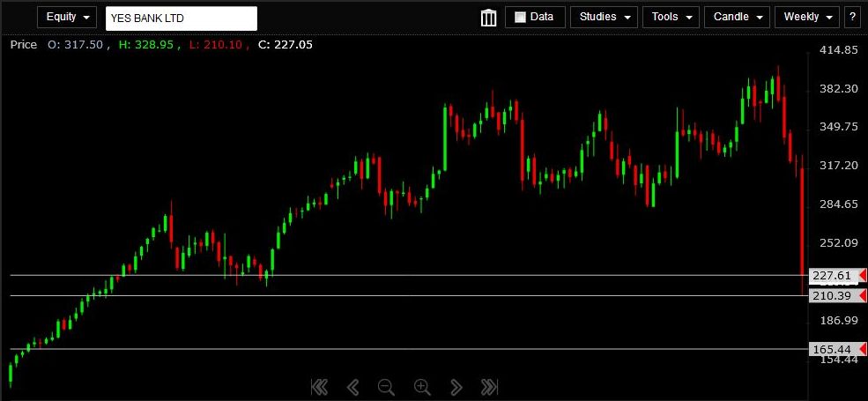Click the YES BANK LTD symbol field
The width and height of the screenshot is (868, 401).
pyautogui.click(x=181, y=18)
